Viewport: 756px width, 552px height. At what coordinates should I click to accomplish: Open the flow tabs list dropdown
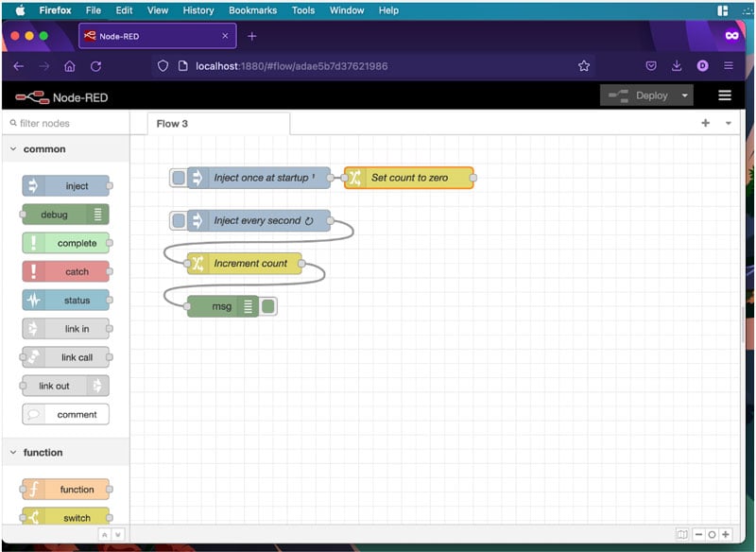point(728,124)
